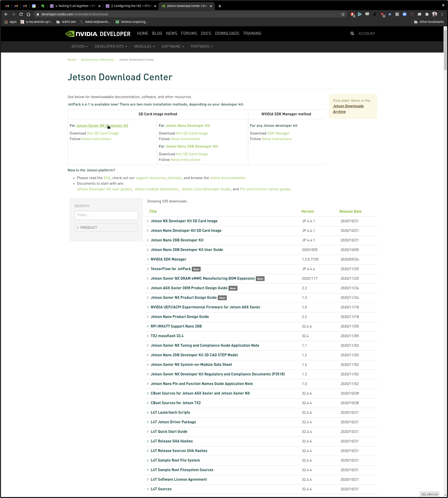Open the pinned Evernote tab

(43, 6)
